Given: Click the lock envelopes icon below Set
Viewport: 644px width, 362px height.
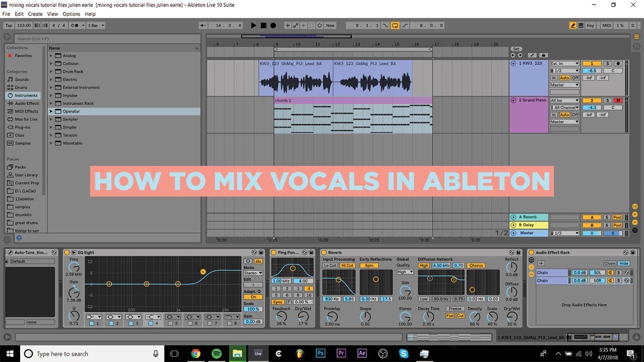Looking at the screenshot, I should [x=543, y=55].
